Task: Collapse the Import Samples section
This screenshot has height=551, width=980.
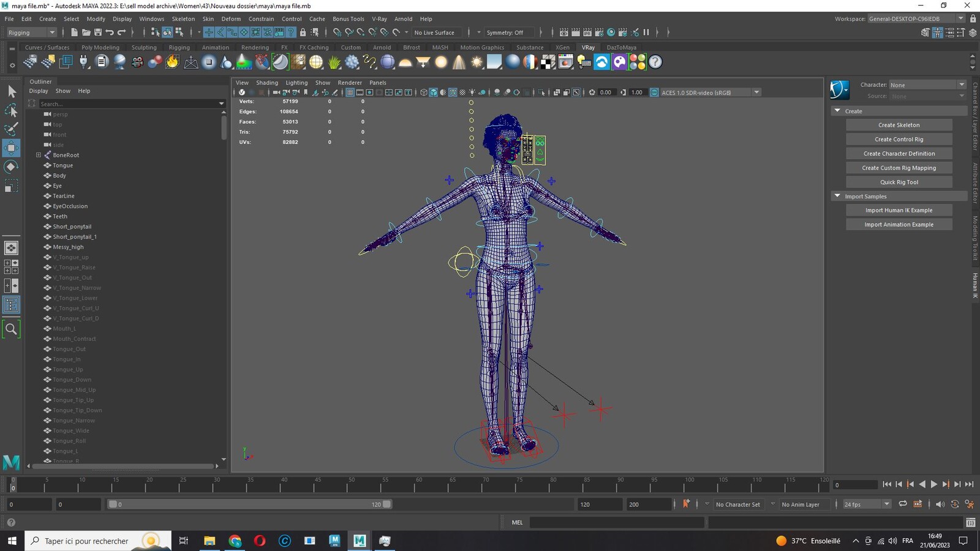Action: click(837, 196)
